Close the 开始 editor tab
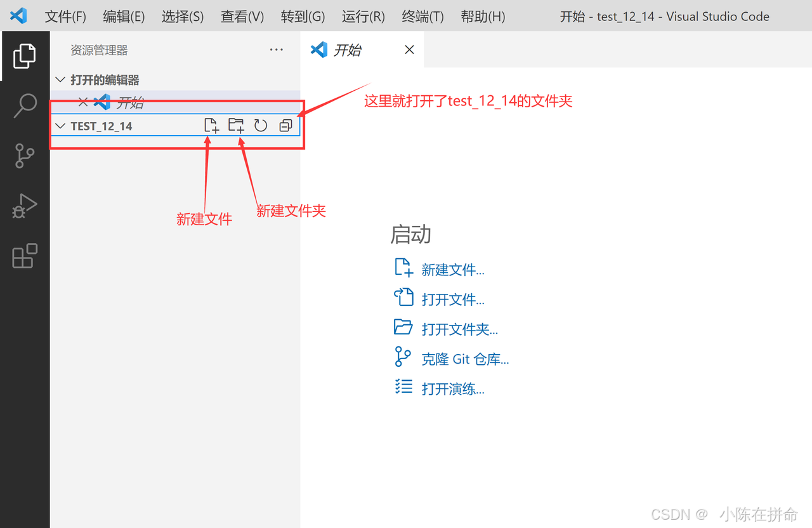 point(409,49)
